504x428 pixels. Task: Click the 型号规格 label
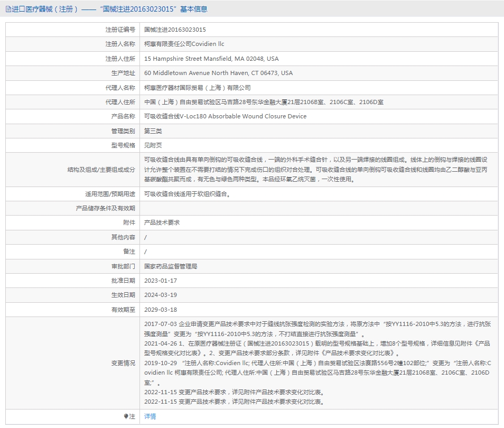point(123,145)
